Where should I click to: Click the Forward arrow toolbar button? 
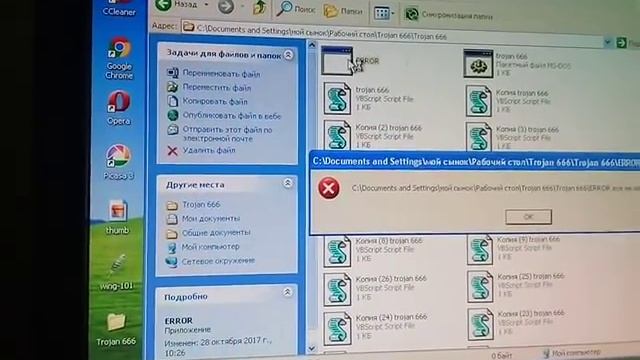click(x=226, y=6)
